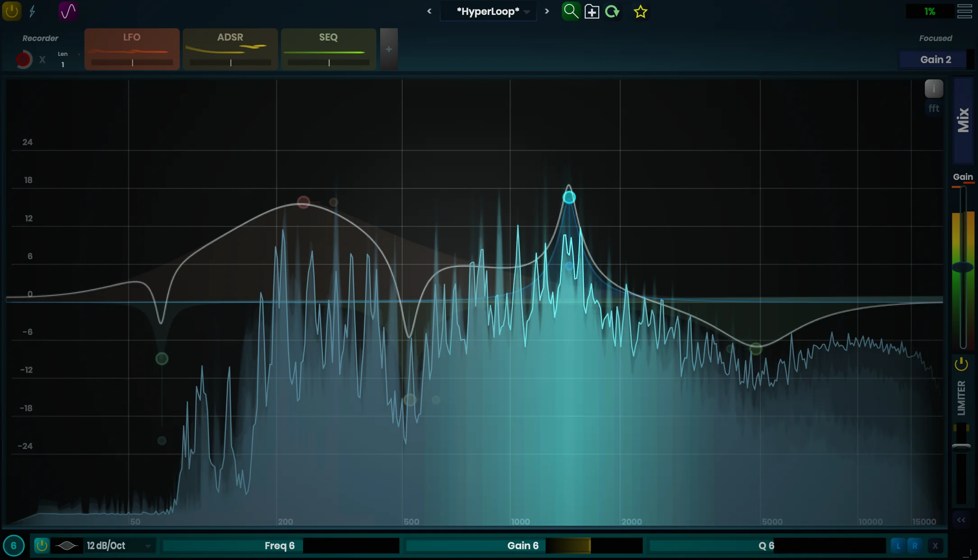Toggle the Limiter power button
Viewport: 978px width, 560px height.
click(961, 364)
